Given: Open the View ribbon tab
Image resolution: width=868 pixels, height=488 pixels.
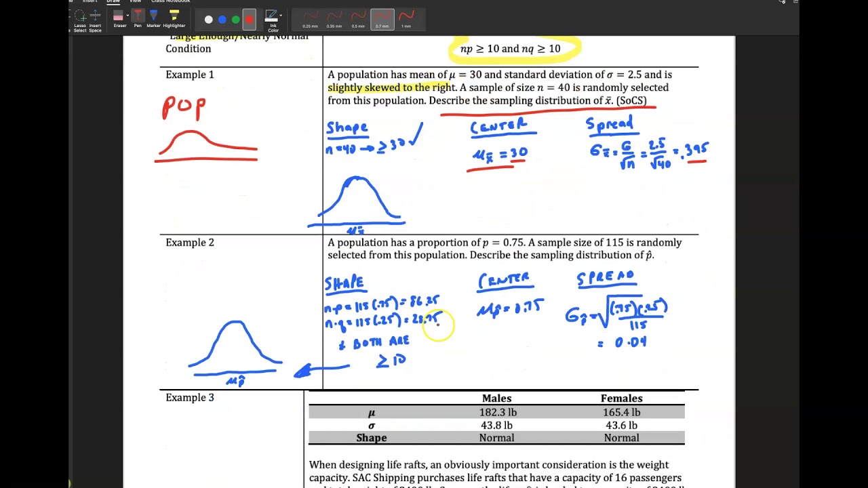Looking at the screenshot, I should pyautogui.click(x=136, y=1).
